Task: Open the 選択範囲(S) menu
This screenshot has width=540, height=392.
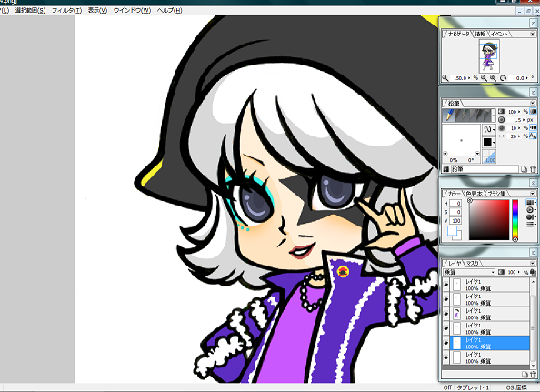Action: click(30, 10)
